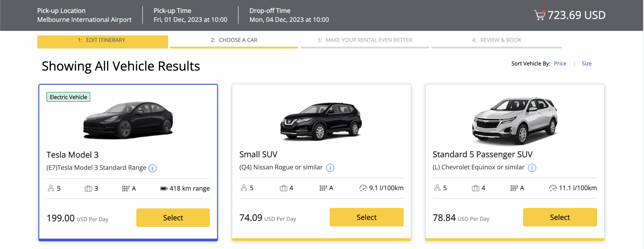
Task: Sort vehicles by Price
Action: (560, 64)
